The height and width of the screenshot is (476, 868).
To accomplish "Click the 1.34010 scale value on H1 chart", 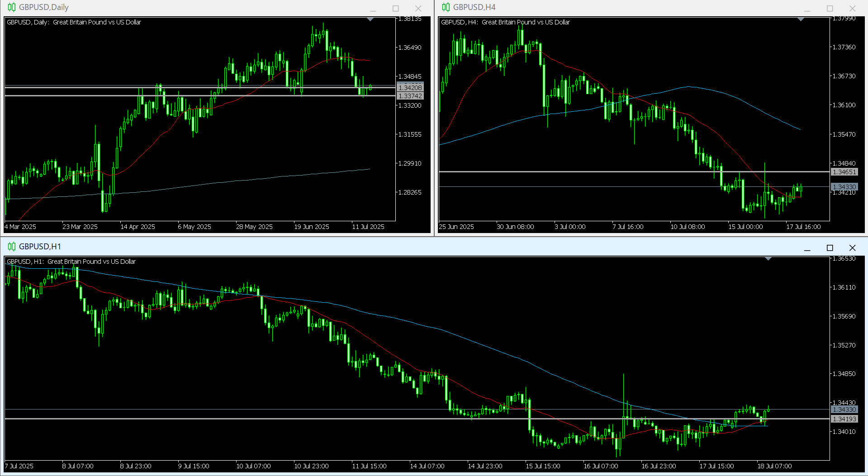I will (x=844, y=432).
